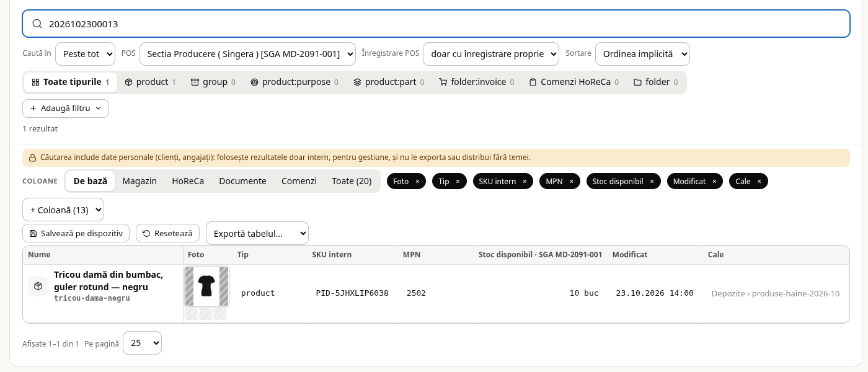The image size is (868, 372).
Task: Open the Sortare dropdown
Action: (642, 54)
